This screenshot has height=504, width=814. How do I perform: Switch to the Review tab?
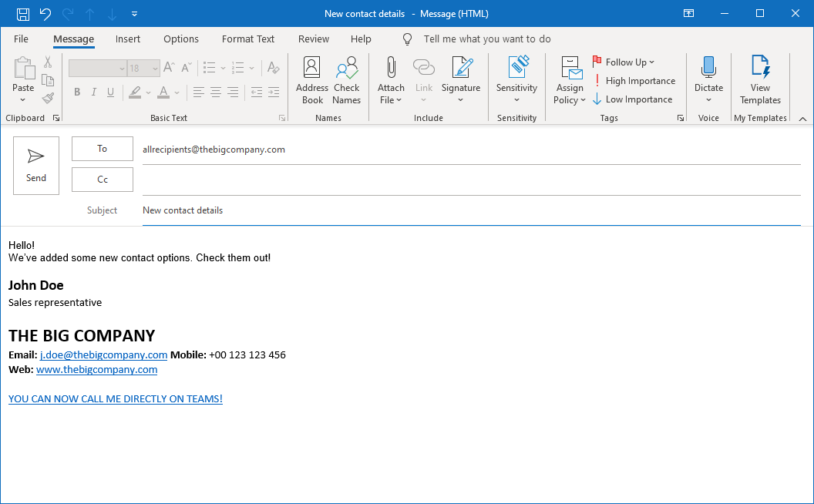click(x=314, y=39)
